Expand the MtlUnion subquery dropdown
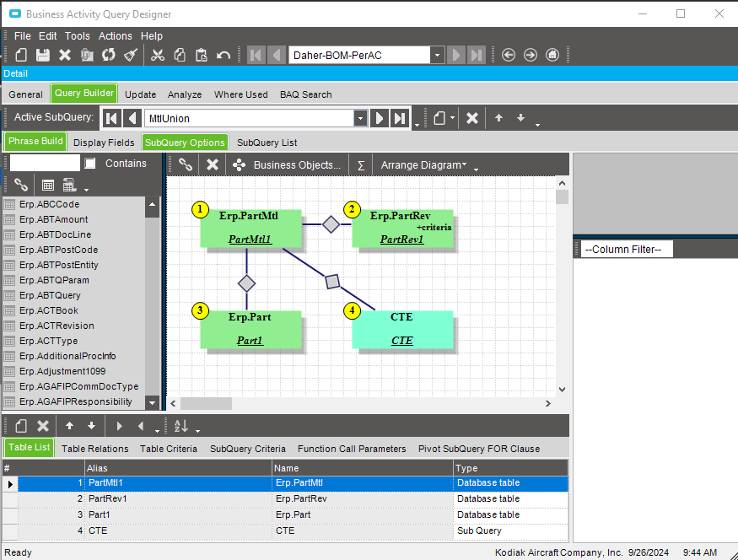The image size is (738, 560). point(361,118)
